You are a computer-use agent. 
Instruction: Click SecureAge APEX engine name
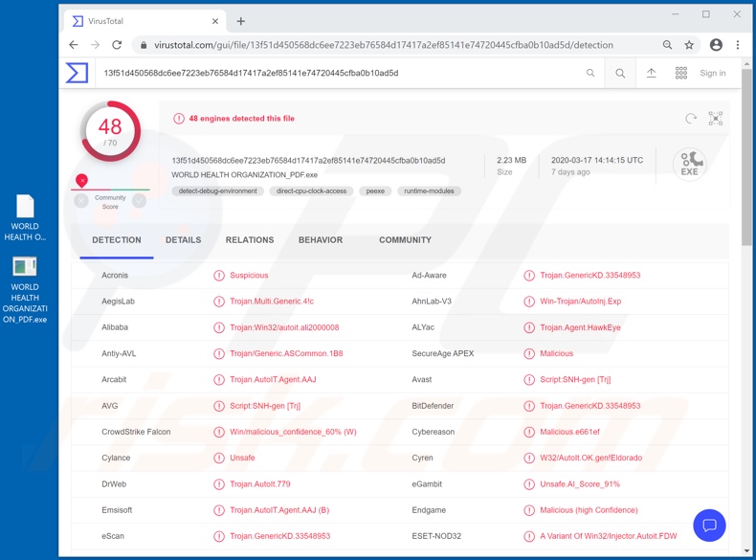tap(443, 353)
